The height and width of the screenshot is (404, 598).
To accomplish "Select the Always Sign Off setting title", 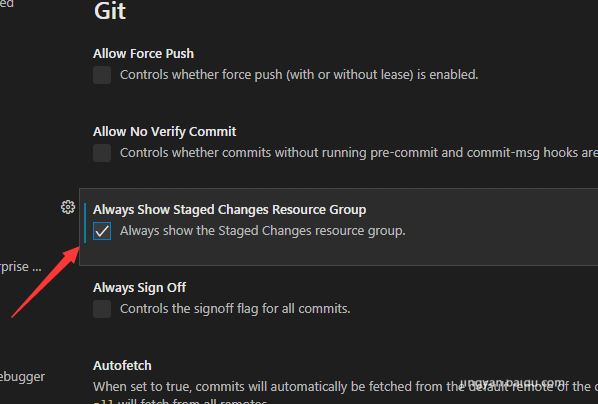I will coord(139,288).
